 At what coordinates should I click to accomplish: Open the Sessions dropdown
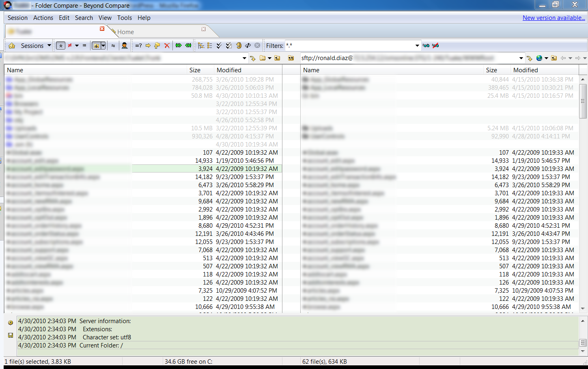tap(49, 45)
